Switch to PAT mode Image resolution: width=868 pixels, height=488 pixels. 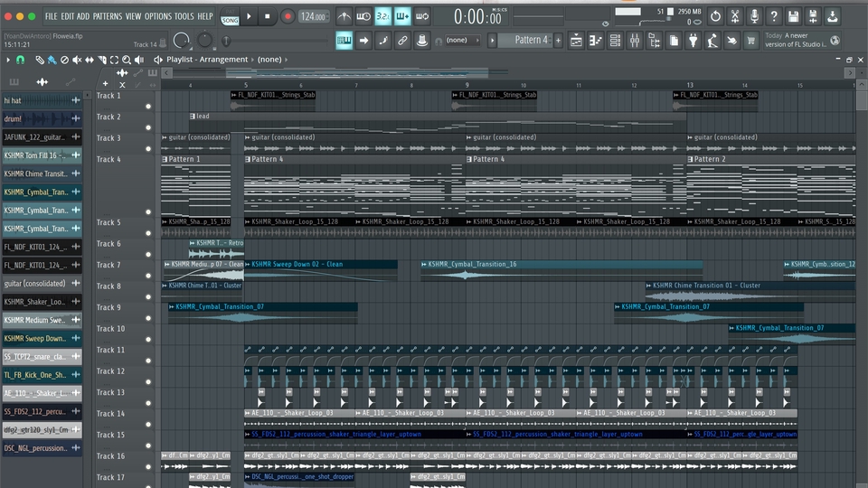(229, 12)
